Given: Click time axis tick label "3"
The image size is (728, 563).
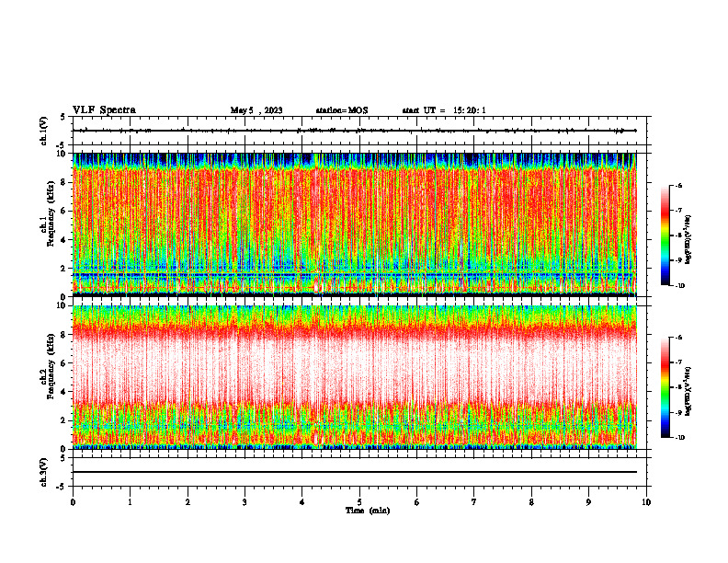Looking at the screenshot, I should coord(245,502).
